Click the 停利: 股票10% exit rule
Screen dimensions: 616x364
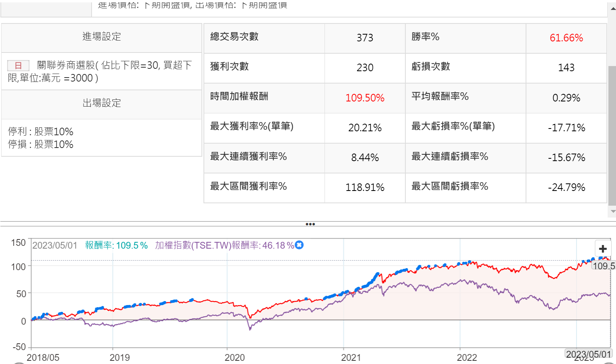point(41,132)
